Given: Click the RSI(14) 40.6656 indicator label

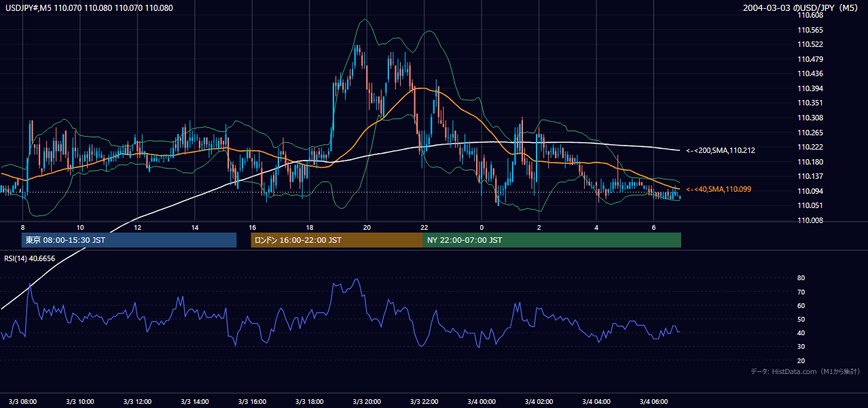Looking at the screenshot, I should (30, 258).
